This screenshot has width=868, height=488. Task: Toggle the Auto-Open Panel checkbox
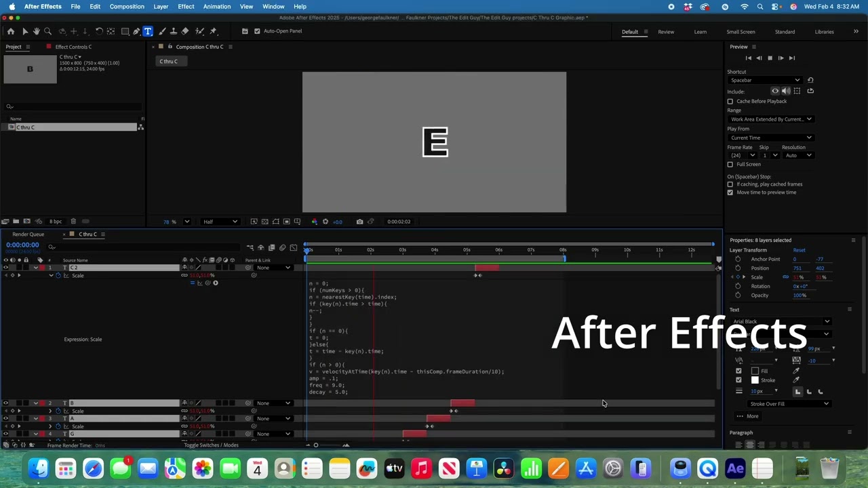pos(257,31)
